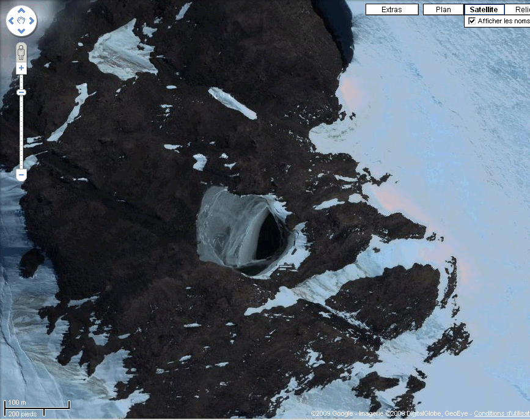This screenshot has height=420, width=530.
Task: Pan the map right with the east arrow
Action: 31,21
